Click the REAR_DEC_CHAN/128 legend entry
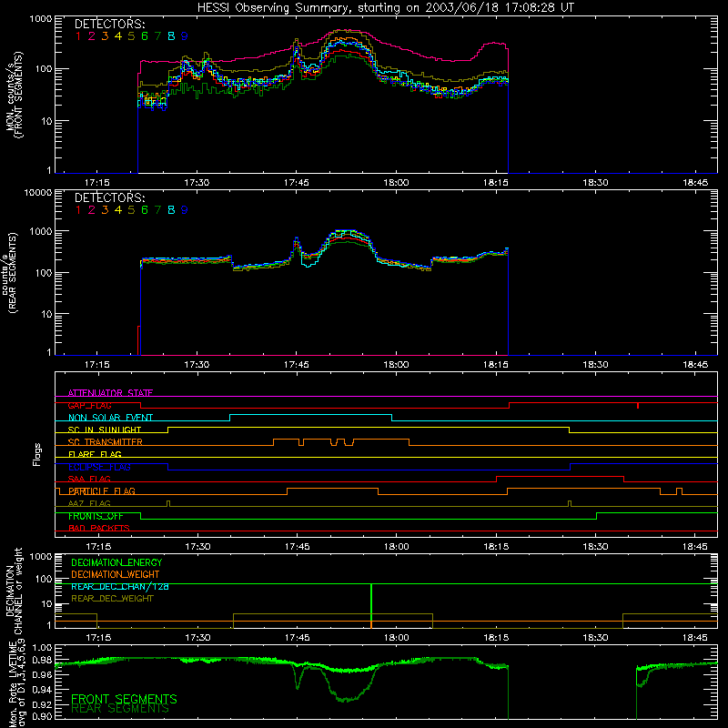728x728 pixels. click(120, 586)
